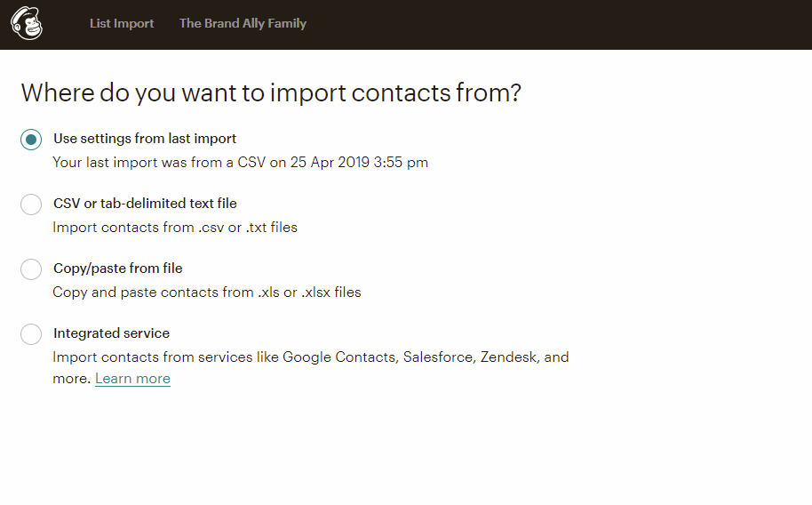
Task: Follow the Learn more link
Action: pos(132,379)
